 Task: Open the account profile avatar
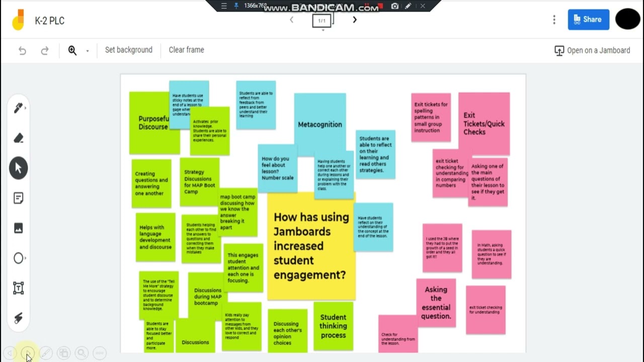(627, 19)
